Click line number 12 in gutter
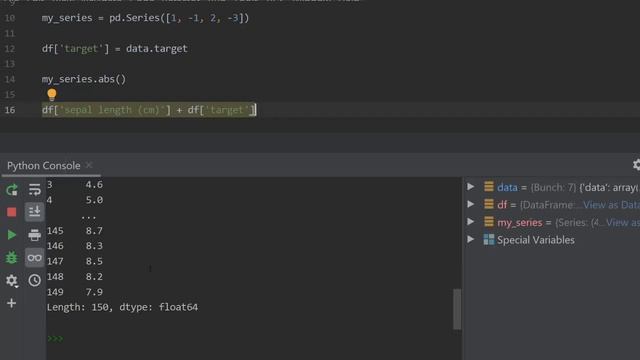The height and width of the screenshot is (360, 640). 10,49
